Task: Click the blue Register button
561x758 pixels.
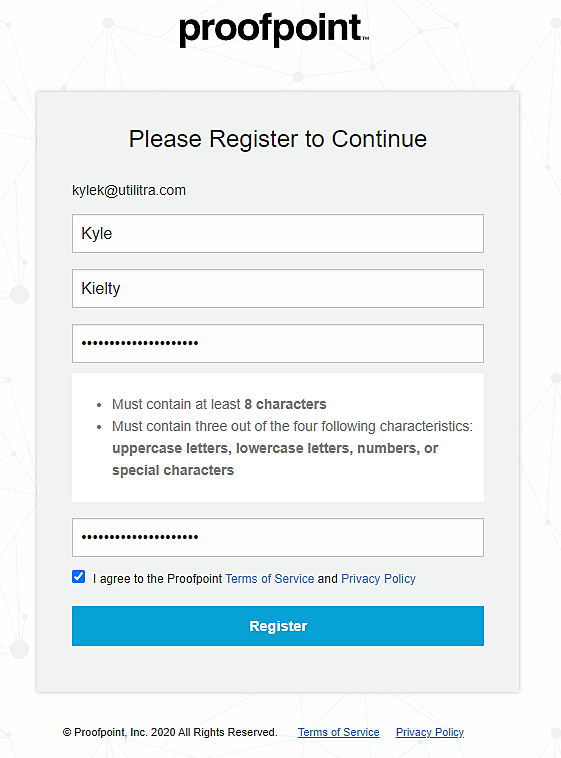Action: click(278, 626)
